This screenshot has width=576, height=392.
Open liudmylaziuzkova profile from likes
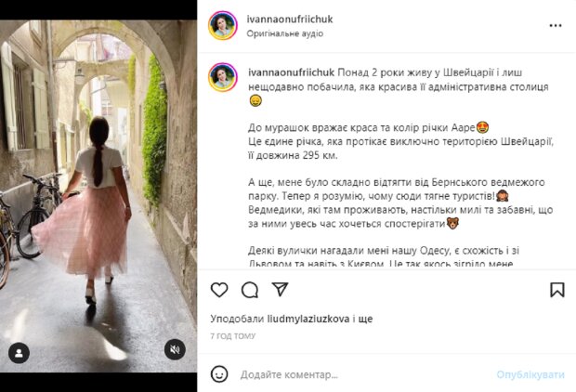coord(308,319)
